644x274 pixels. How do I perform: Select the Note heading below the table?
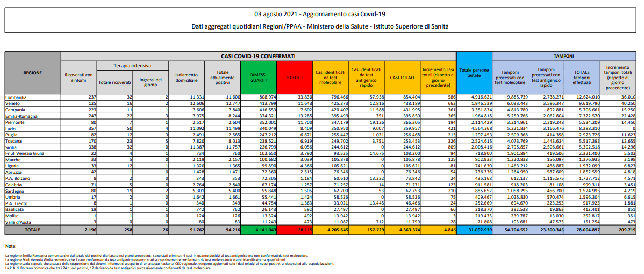pos(11,246)
